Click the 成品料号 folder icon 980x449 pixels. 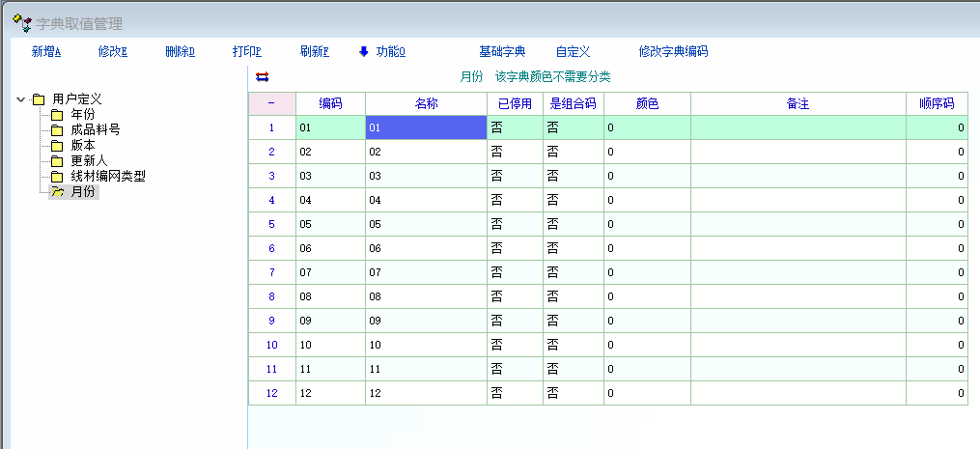click(57, 130)
